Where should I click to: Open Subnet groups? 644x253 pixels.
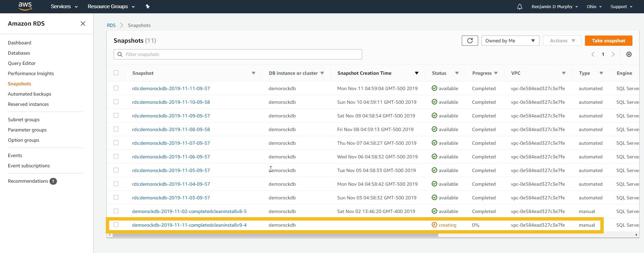(24, 120)
